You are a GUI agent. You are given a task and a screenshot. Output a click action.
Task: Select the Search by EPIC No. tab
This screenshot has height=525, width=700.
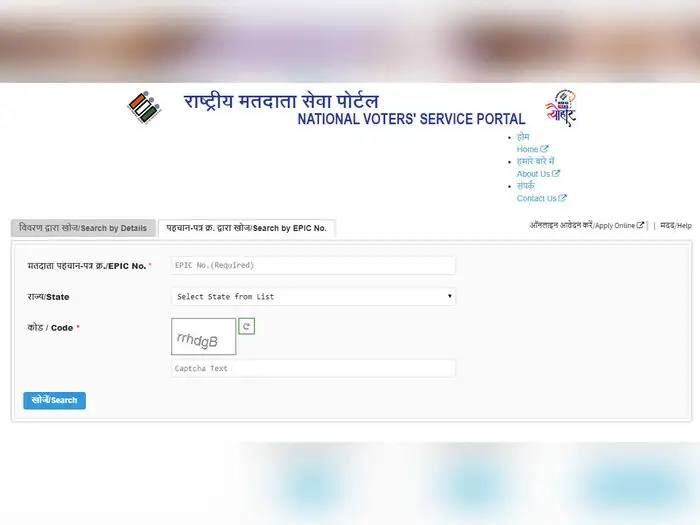(x=246, y=228)
